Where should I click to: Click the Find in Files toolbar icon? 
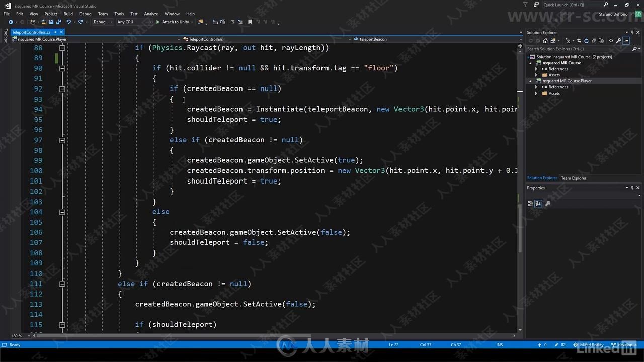(x=200, y=22)
